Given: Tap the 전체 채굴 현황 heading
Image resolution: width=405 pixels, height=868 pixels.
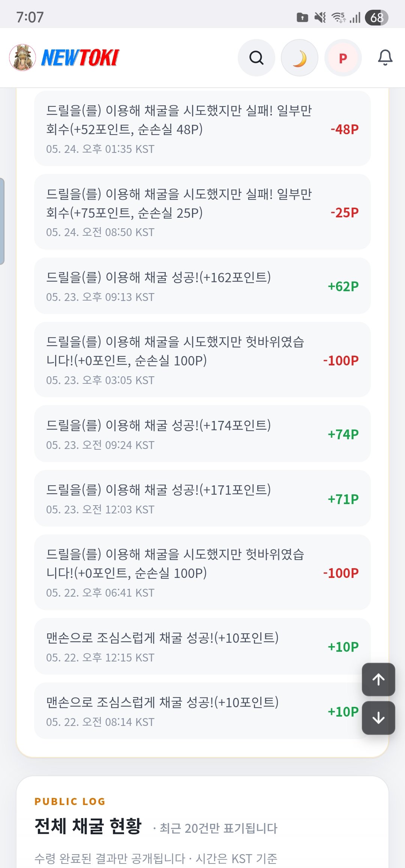Looking at the screenshot, I should pyautogui.click(x=88, y=826).
